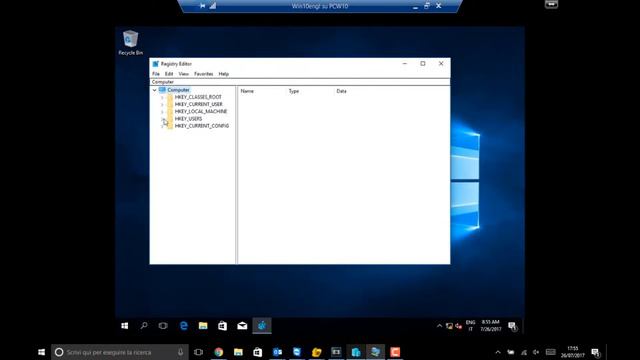Maximize the Registry Editor window
The image size is (640, 360).
point(423,64)
